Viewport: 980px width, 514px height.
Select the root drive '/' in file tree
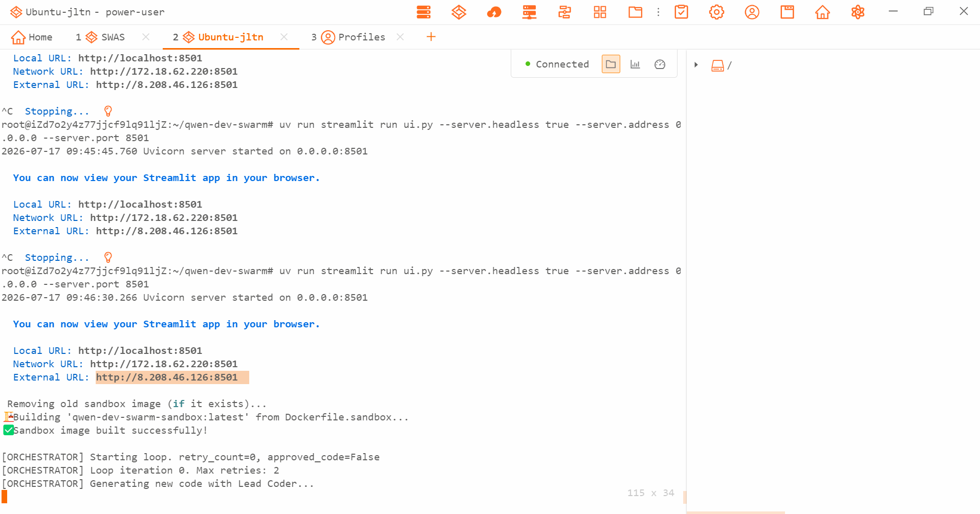click(722, 65)
